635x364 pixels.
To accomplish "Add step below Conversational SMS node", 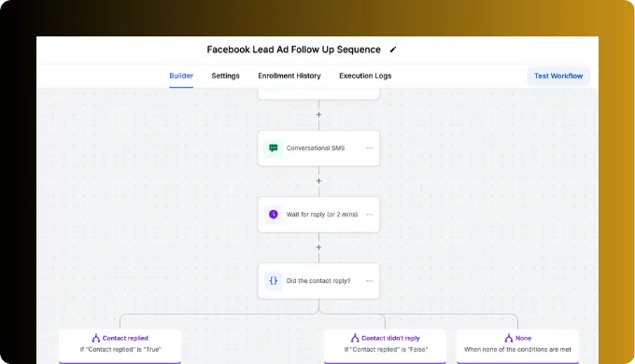I will tap(318, 181).
